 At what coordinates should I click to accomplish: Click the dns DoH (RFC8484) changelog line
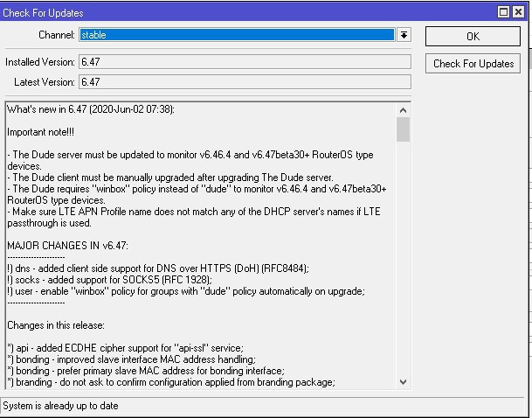point(158,268)
